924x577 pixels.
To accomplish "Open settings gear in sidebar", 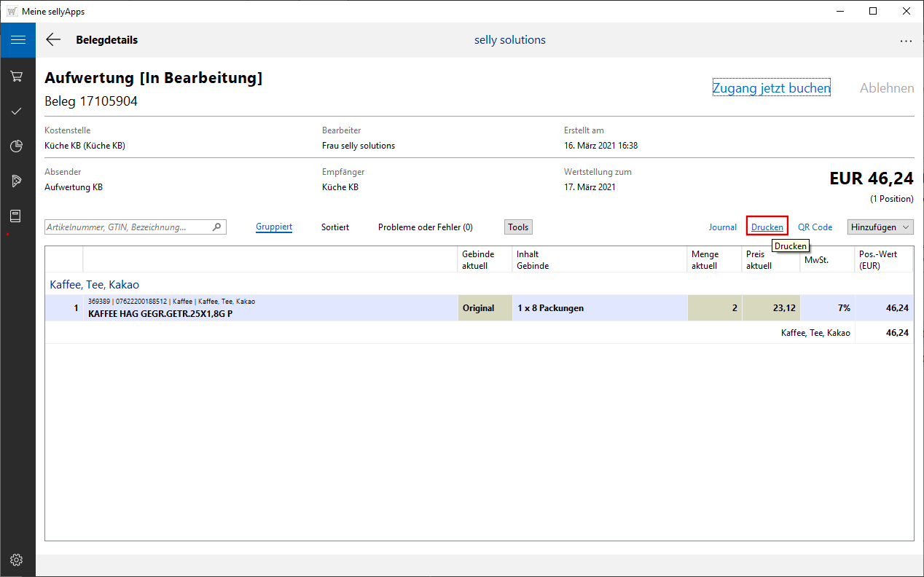I will point(17,560).
